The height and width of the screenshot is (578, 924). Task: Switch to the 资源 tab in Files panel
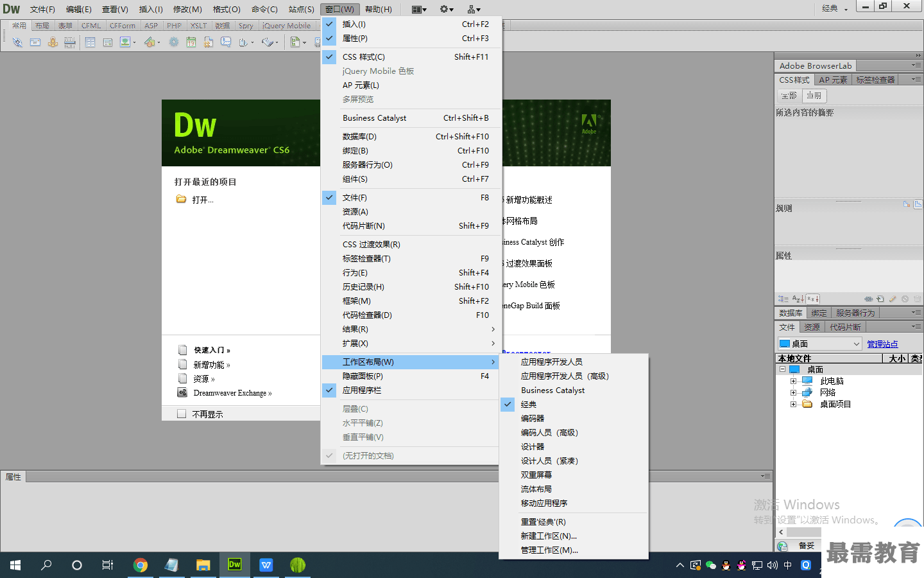(812, 328)
